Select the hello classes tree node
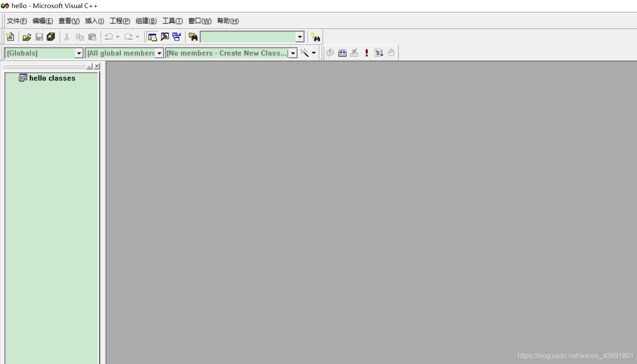Screen dimensions: 637x364 pyautogui.click(x=52, y=78)
